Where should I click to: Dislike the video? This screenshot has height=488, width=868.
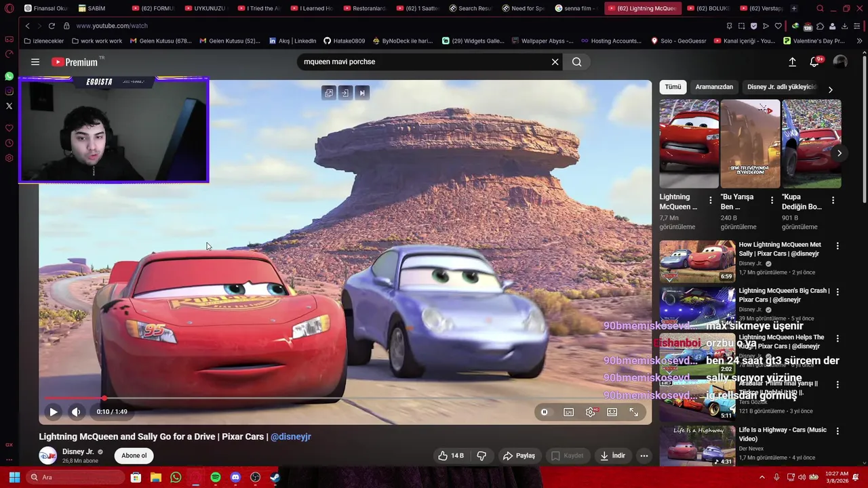click(481, 455)
